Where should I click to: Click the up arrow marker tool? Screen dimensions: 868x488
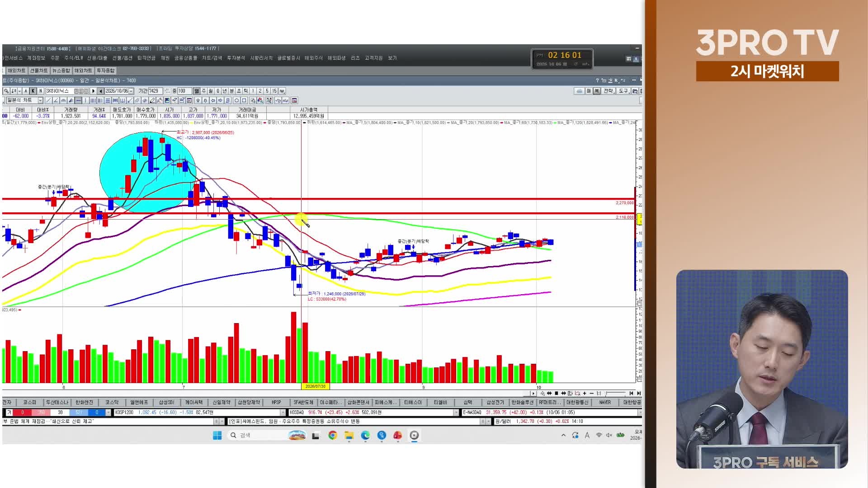[x=198, y=100]
